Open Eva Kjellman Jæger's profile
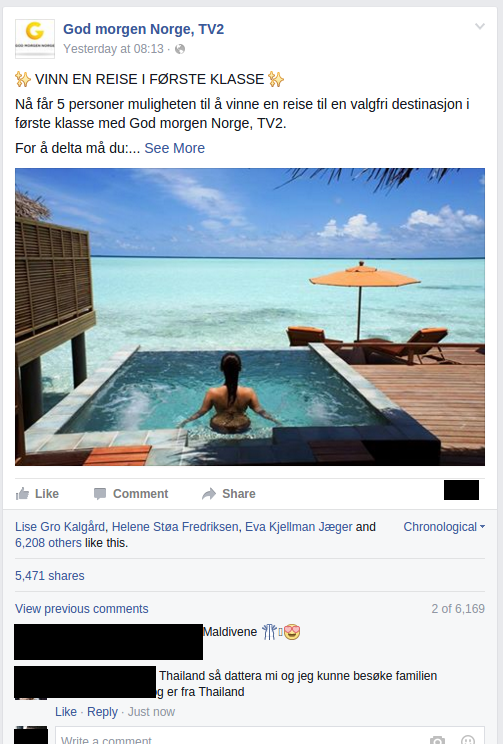The width and height of the screenshot is (503, 744). [x=298, y=527]
